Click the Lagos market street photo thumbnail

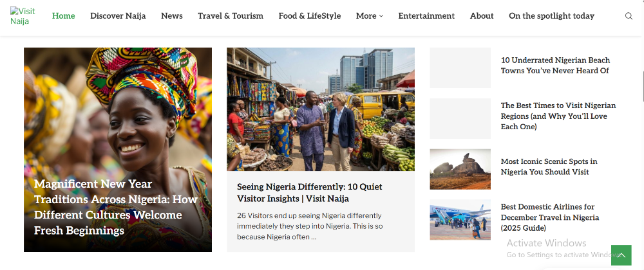(320, 109)
